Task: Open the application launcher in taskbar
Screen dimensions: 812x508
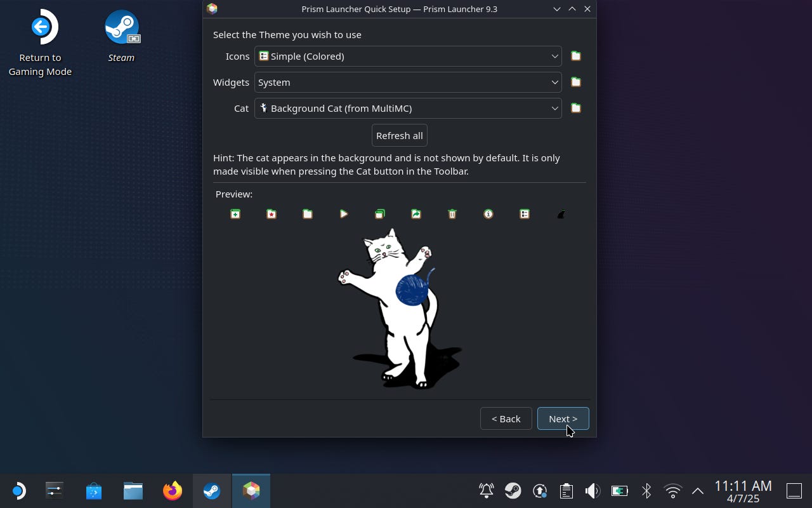Action: pyautogui.click(x=18, y=491)
